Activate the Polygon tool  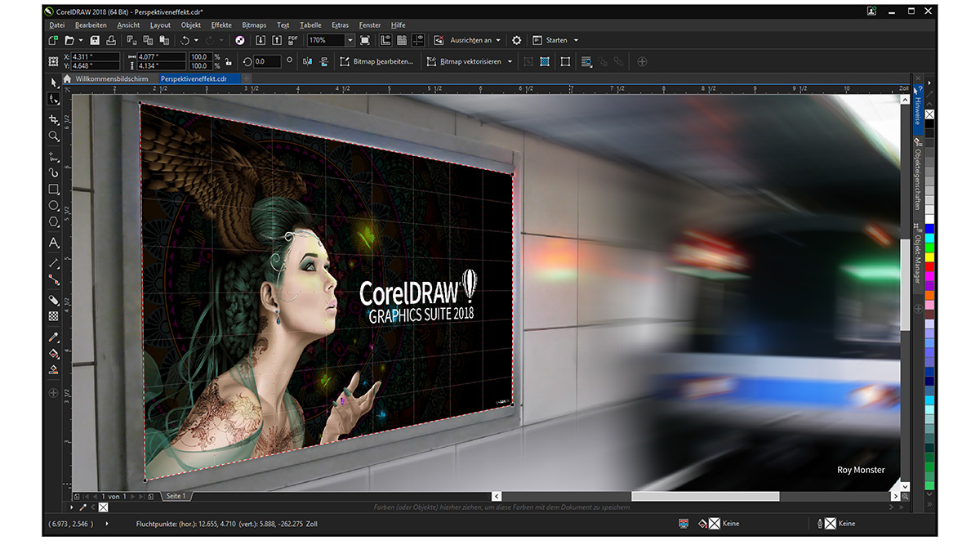pyautogui.click(x=54, y=221)
